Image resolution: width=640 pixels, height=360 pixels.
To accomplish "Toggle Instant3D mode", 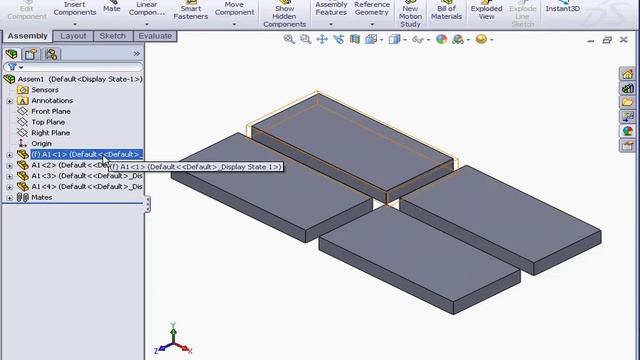I will coord(562,7).
